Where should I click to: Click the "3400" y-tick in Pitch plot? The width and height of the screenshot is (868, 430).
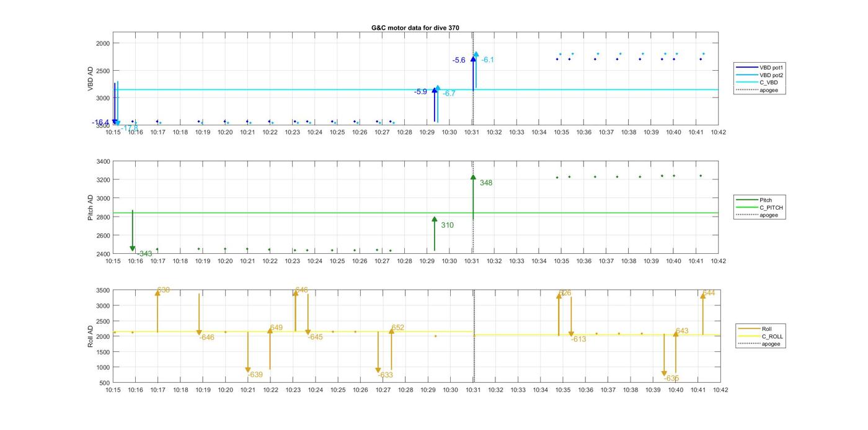click(103, 161)
